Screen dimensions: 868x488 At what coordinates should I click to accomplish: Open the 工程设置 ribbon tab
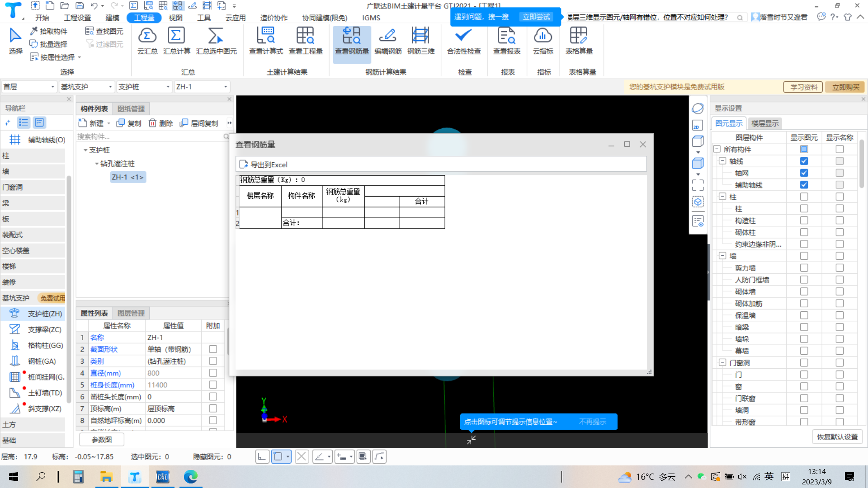pyautogui.click(x=77, y=18)
